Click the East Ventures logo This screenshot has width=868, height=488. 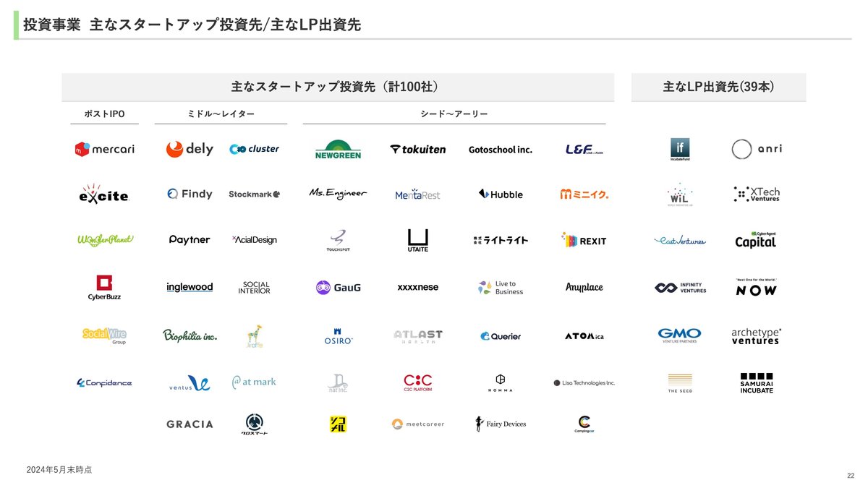(680, 241)
